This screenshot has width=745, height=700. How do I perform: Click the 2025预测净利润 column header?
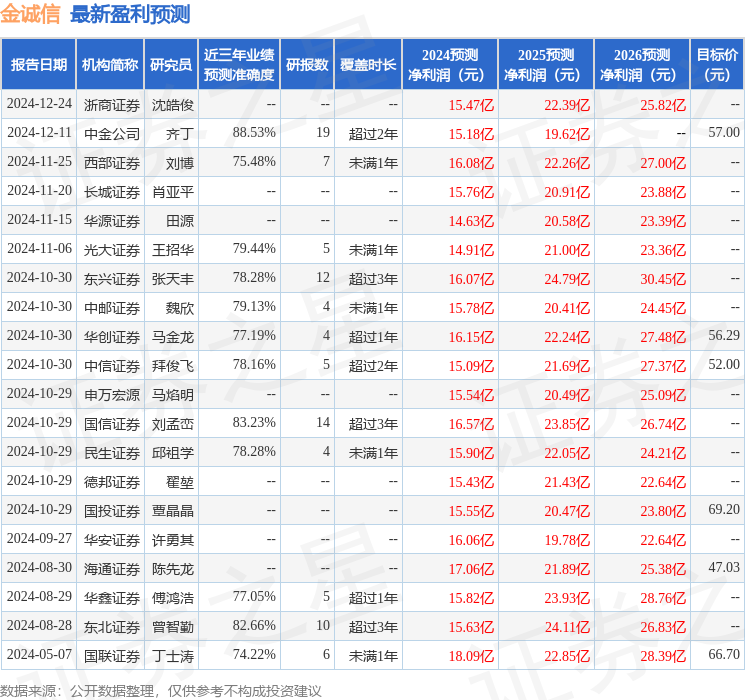click(x=546, y=65)
